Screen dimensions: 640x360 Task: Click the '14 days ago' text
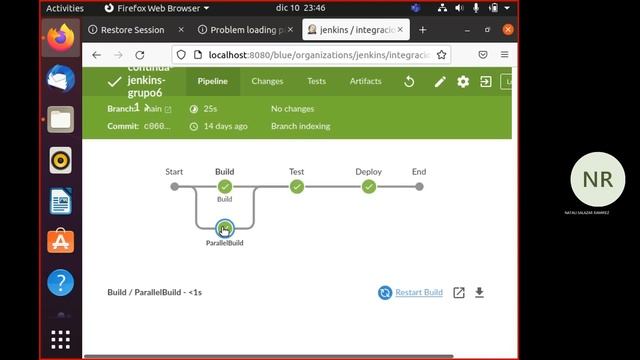point(226,126)
